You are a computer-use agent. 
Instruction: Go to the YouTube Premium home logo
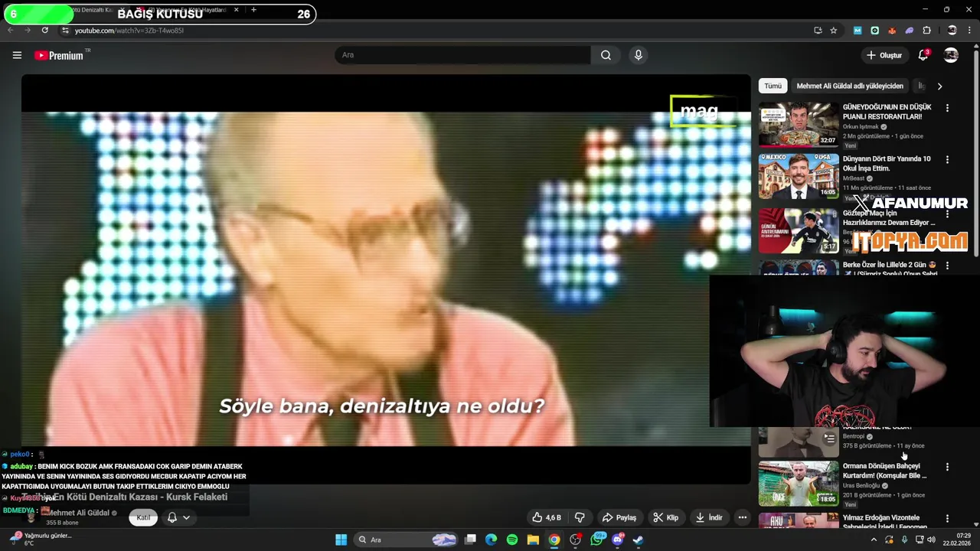(59, 55)
